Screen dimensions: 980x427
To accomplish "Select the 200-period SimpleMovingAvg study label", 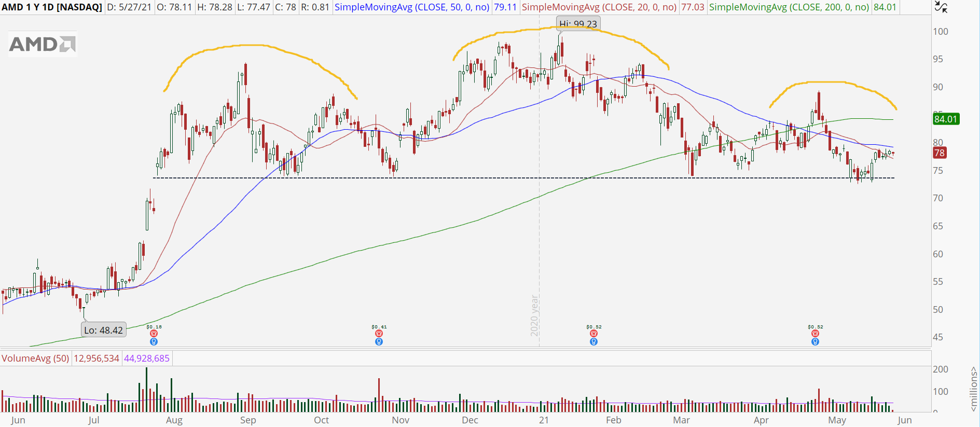I will [x=789, y=7].
